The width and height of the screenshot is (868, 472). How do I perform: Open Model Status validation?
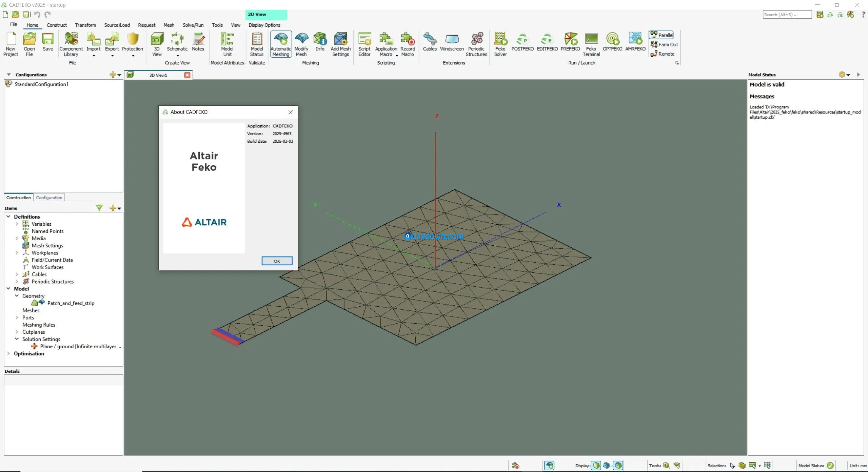[257, 44]
